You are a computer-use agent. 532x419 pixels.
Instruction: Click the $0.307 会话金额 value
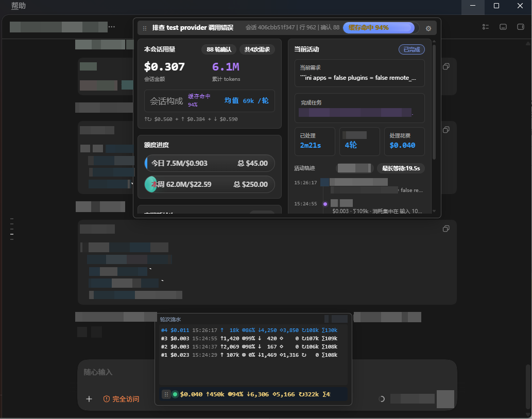(164, 67)
